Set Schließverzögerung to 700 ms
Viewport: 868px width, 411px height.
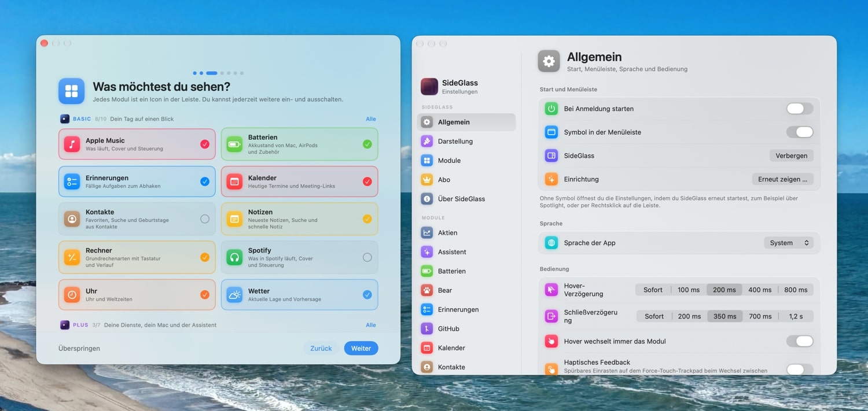click(760, 316)
